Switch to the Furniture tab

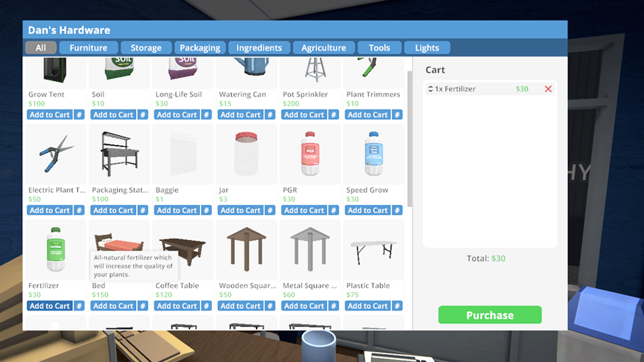(88, 47)
